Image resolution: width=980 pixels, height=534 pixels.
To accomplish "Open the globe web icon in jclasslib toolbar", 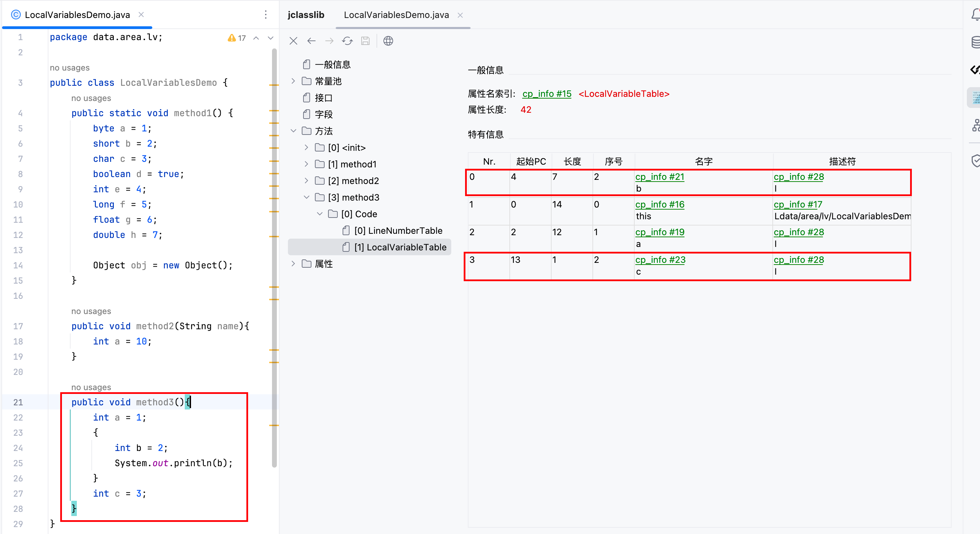I will tap(388, 41).
